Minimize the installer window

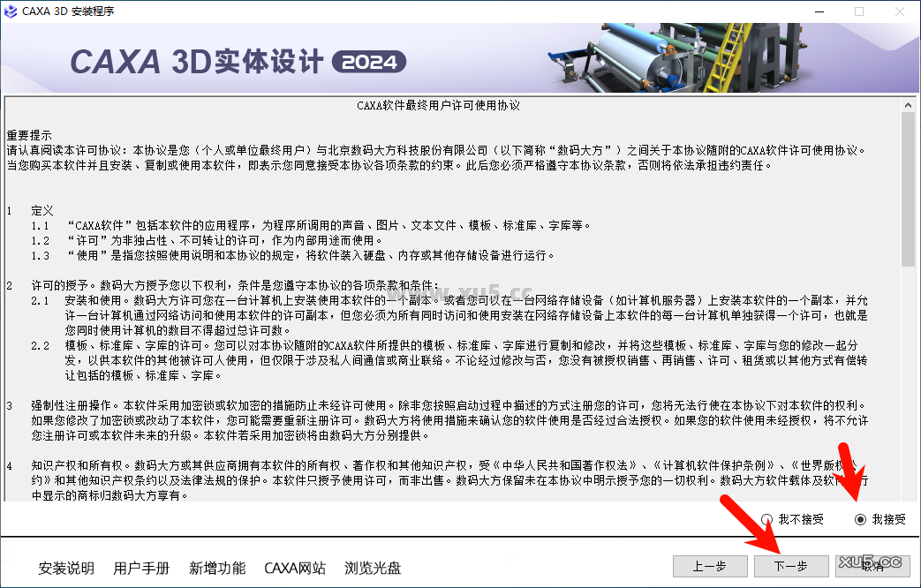(819, 11)
